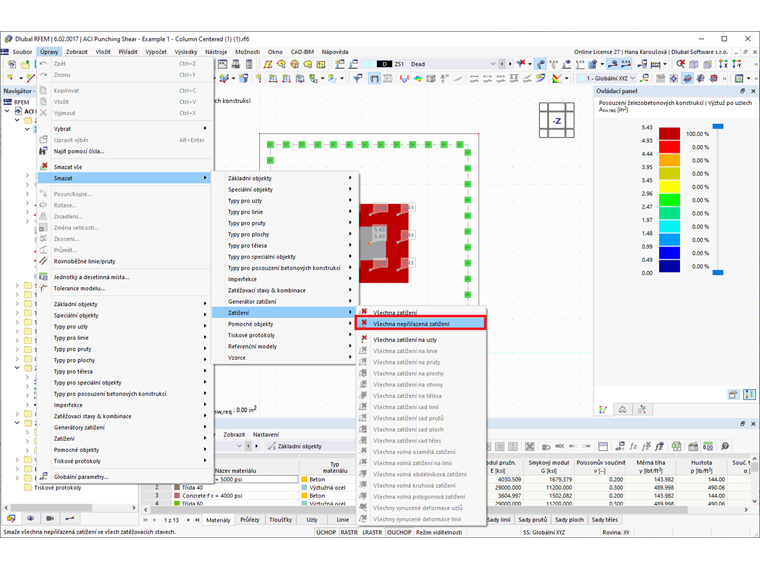Click the lower legend range slider handle
Screen dimensions: 760x570
[718, 272]
